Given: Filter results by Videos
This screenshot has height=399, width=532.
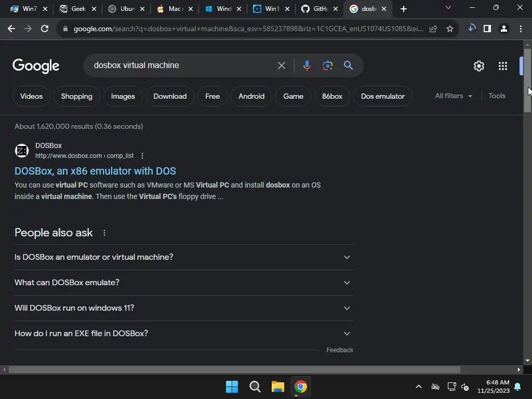Looking at the screenshot, I should [31, 96].
